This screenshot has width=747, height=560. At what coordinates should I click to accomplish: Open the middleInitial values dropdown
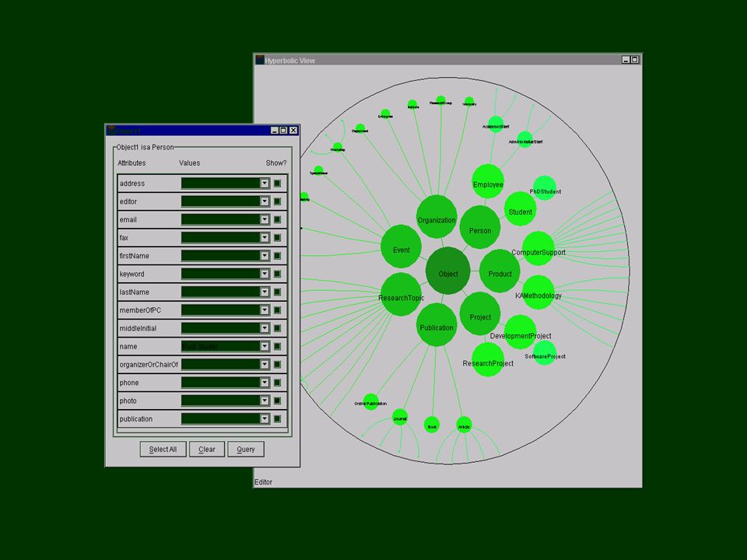pyautogui.click(x=265, y=328)
